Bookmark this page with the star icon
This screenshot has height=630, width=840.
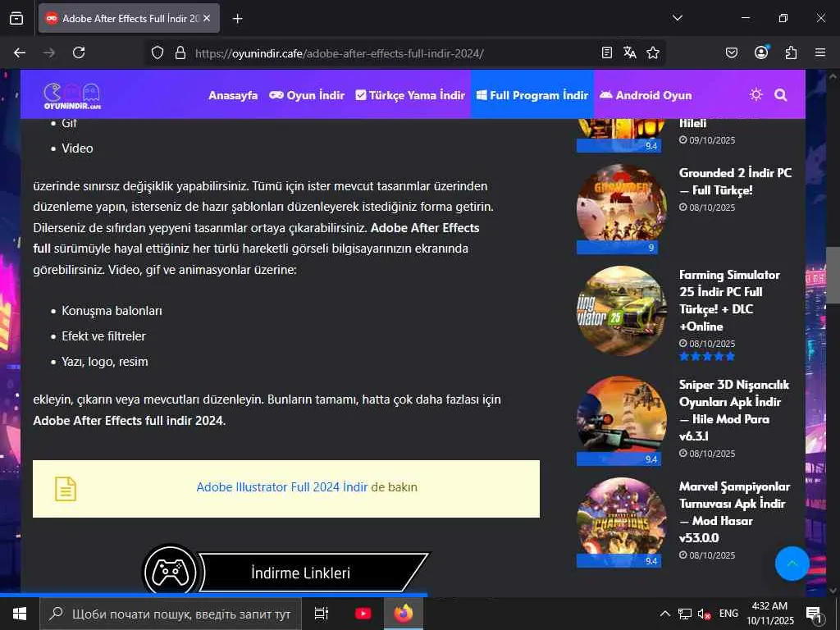(653, 52)
